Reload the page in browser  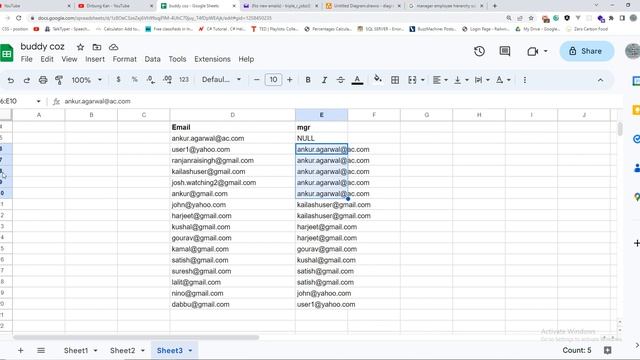(x=19, y=18)
